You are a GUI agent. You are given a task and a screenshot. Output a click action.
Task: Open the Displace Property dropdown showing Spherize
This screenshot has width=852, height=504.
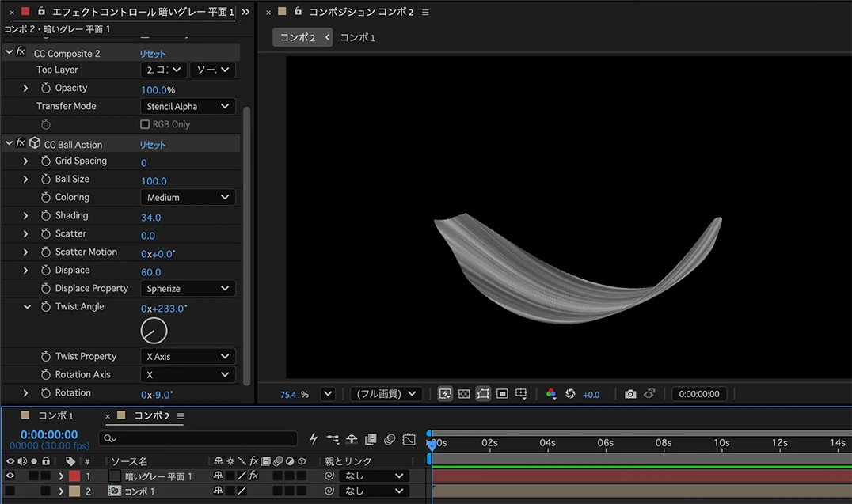[x=188, y=289]
